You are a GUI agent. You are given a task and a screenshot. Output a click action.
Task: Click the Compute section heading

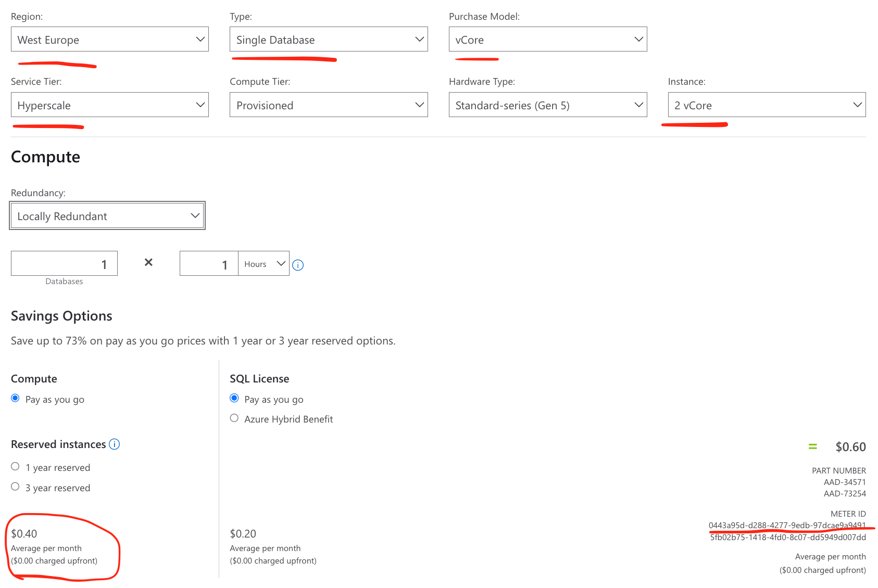pyautogui.click(x=45, y=157)
